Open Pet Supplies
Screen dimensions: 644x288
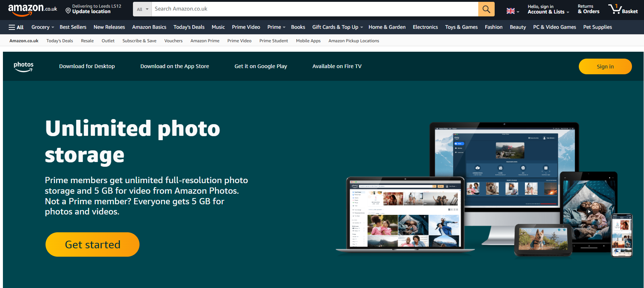click(597, 27)
